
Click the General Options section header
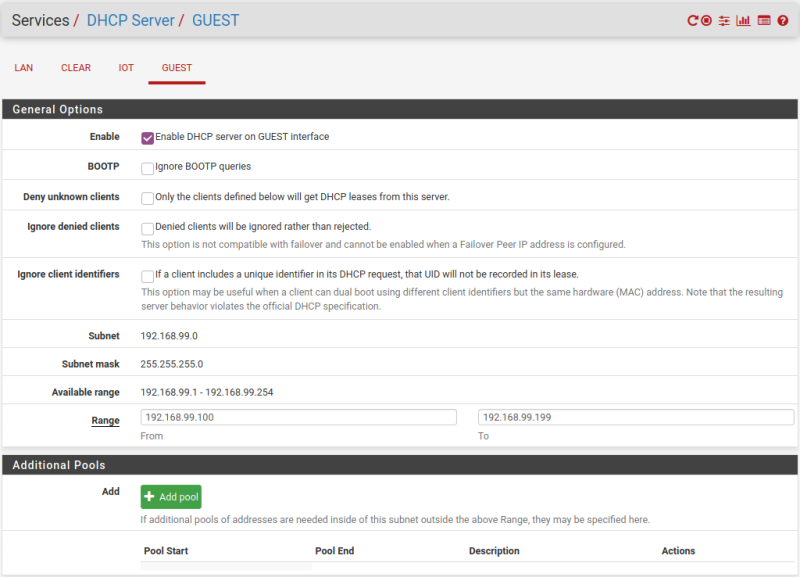point(400,109)
